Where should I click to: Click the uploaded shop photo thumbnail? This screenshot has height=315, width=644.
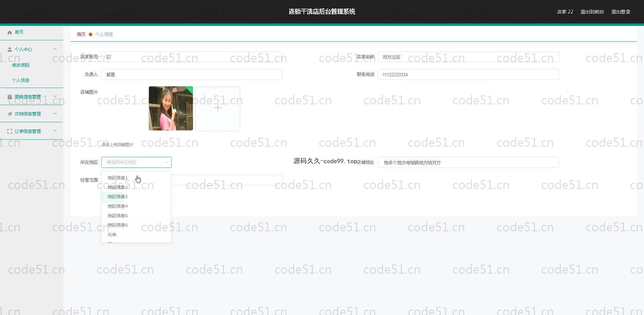(171, 108)
